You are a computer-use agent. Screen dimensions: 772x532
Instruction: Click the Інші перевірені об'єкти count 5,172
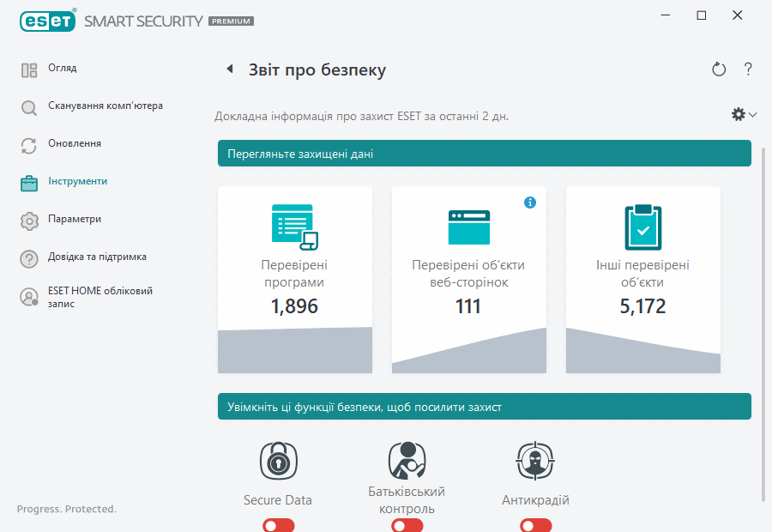coord(642,305)
